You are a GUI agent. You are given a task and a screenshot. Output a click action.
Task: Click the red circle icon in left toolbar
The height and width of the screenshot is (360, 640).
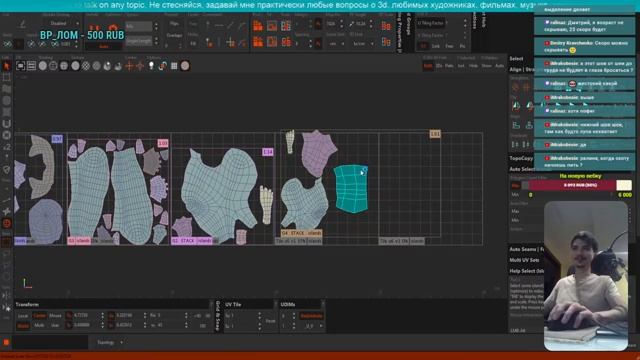click(x=7, y=223)
